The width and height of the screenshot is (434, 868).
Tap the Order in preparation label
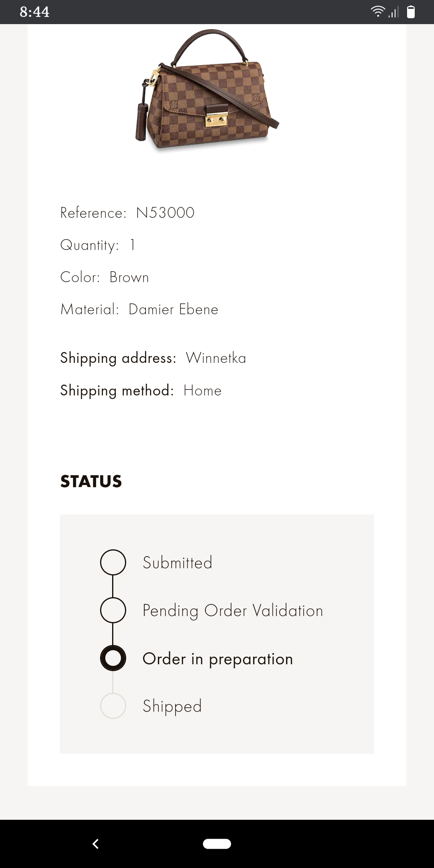click(217, 659)
